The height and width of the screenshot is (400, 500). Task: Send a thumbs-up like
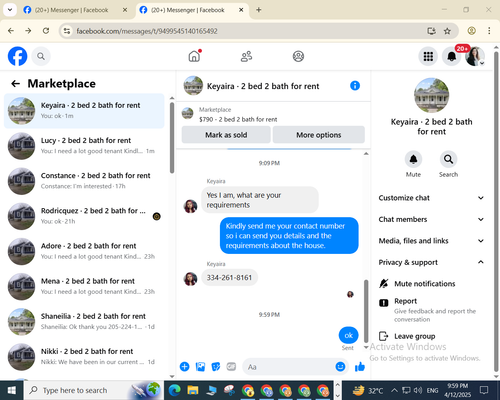[x=360, y=367]
